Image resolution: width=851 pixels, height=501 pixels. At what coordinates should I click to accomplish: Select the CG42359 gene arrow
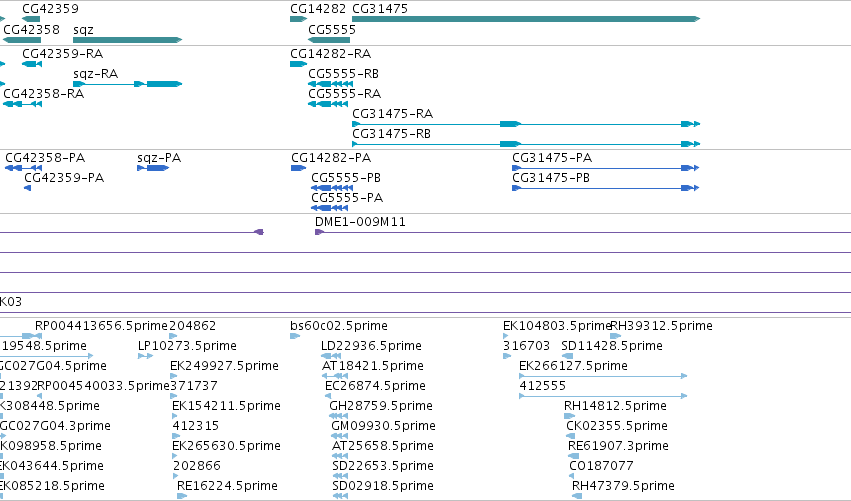[31, 19]
